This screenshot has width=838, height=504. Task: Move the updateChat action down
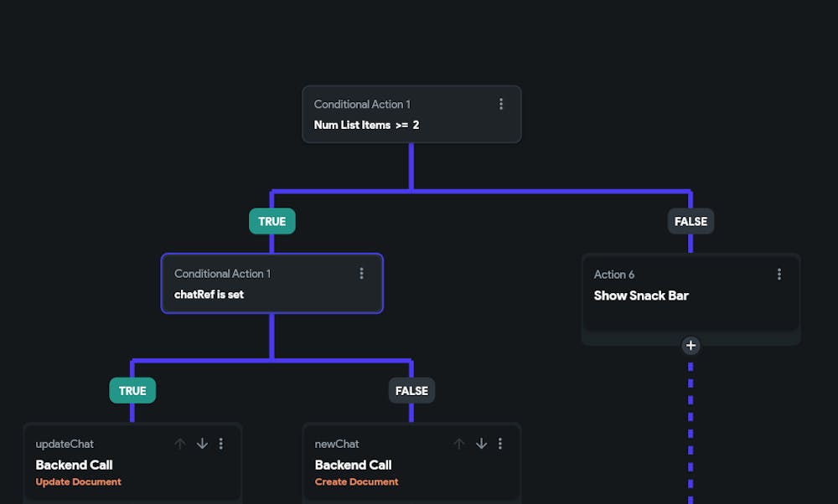click(x=202, y=444)
